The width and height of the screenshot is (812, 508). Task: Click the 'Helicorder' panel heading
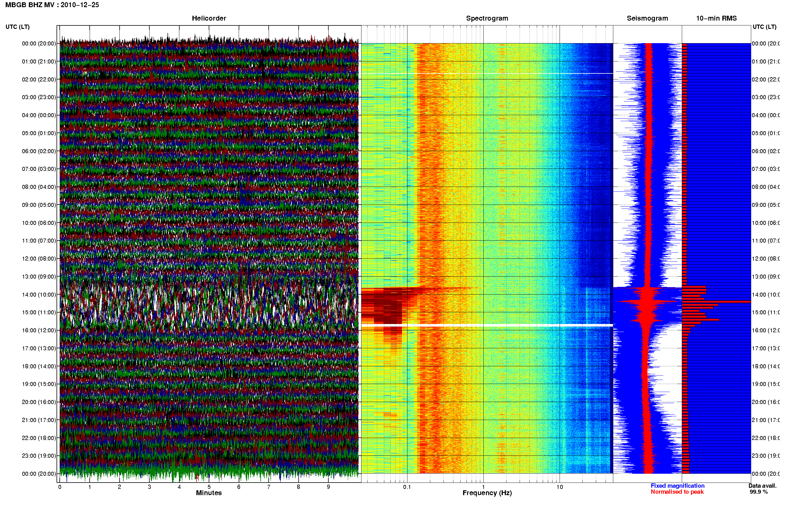(209, 19)
